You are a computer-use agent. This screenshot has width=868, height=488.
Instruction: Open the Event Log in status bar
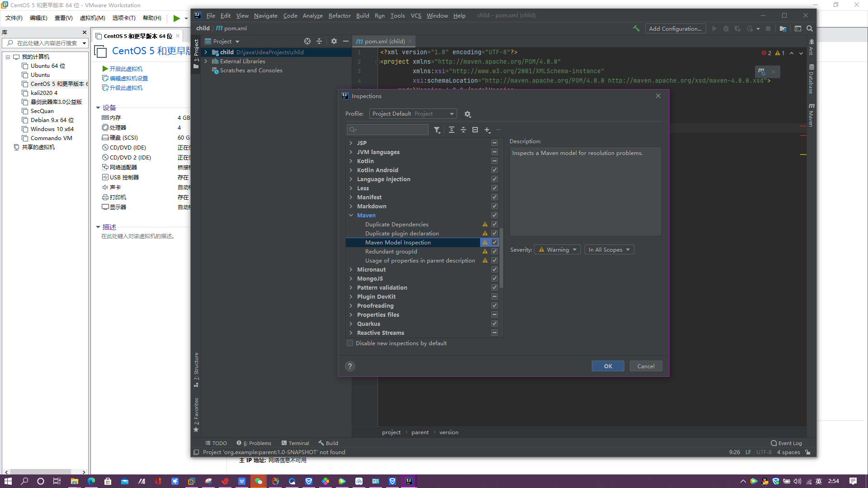787,443
